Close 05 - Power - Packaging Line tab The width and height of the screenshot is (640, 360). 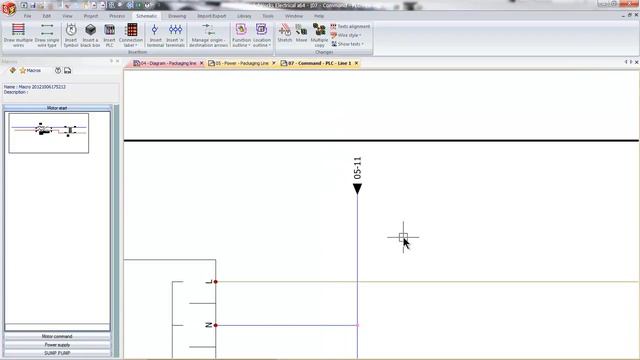point(274,63)
